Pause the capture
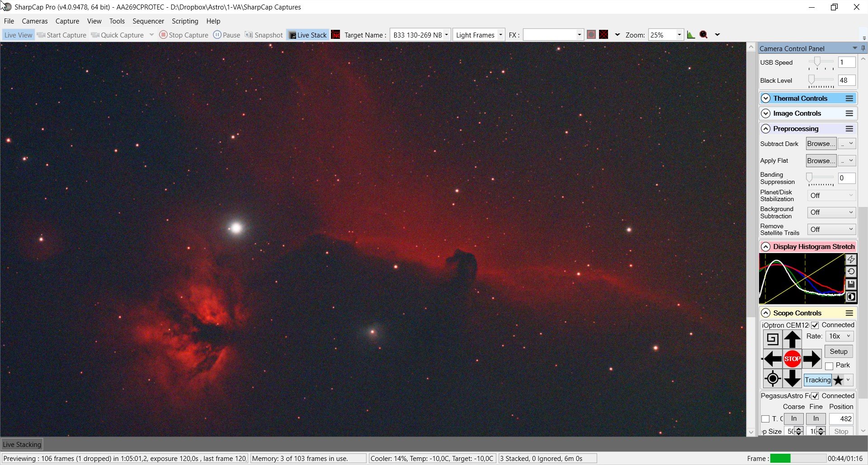Viewport: 868px width, 465px height. [226, 35]
